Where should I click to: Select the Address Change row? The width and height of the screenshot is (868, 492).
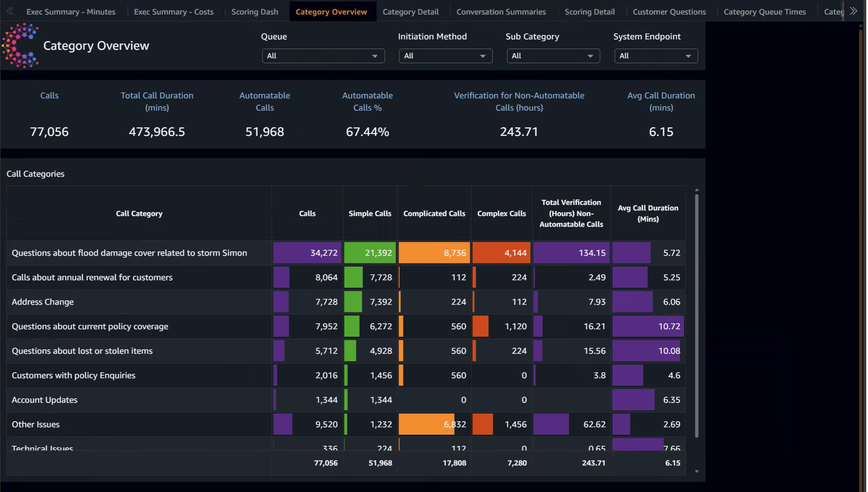tap(346, 302)
